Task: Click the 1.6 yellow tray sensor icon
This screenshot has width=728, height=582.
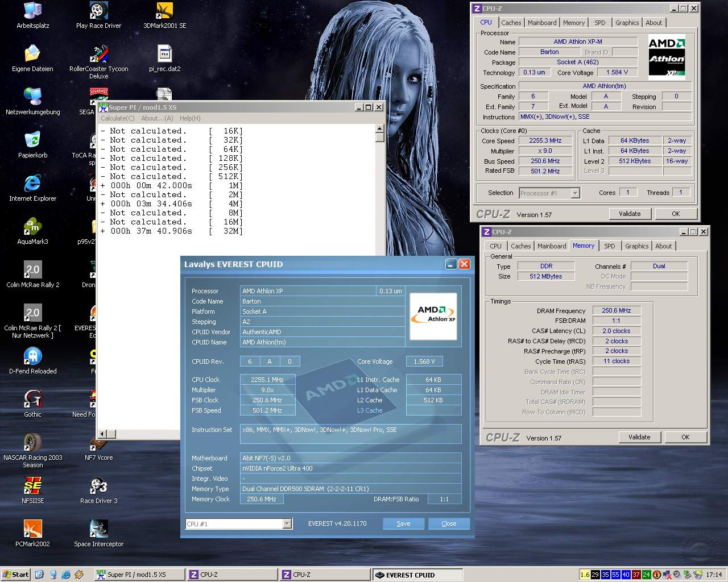Action: point(585,575)
